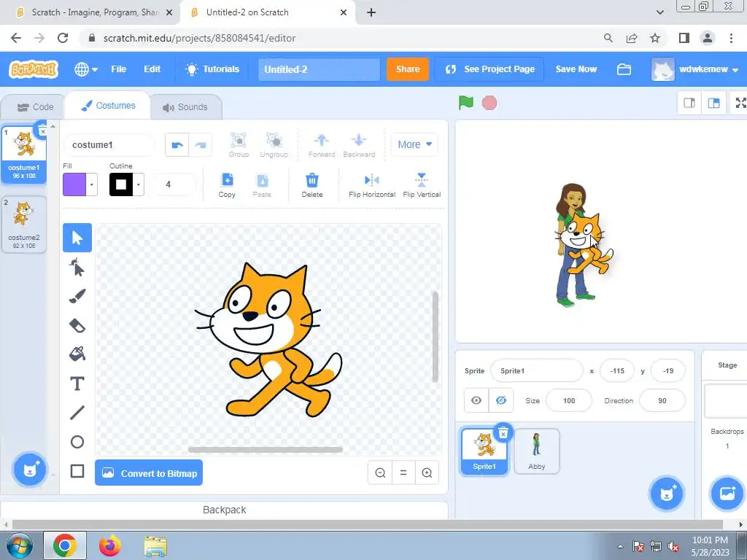747x560 pixels.
Task: Group the selected shapes
Action: (239, 145)
